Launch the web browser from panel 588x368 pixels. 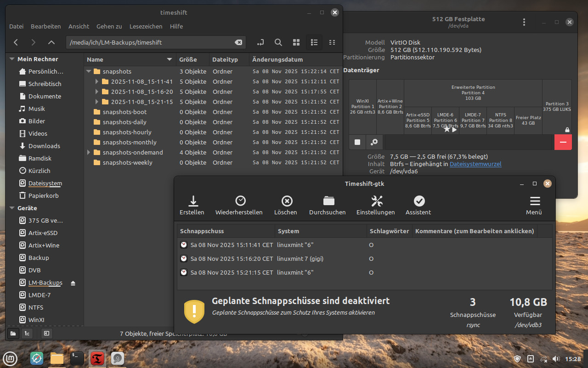click(37, 358)
